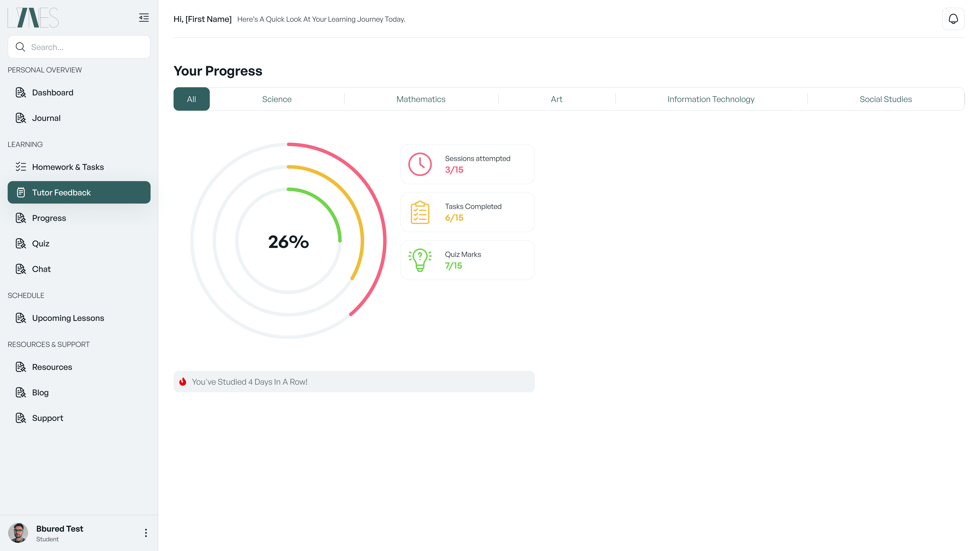Click the red flame streak icon
The image size is (980, 551).
(x=183, y=382)
